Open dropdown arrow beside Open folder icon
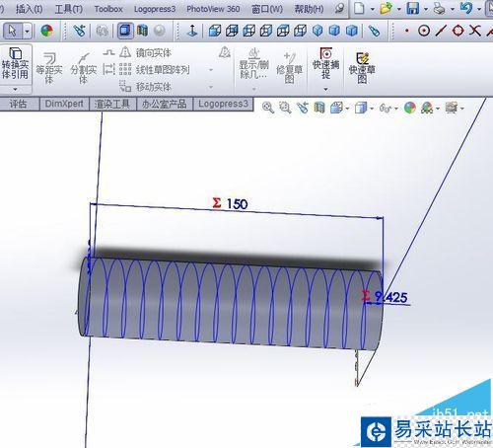Viewport: 493px width, 448px height. tap(399, 9)
